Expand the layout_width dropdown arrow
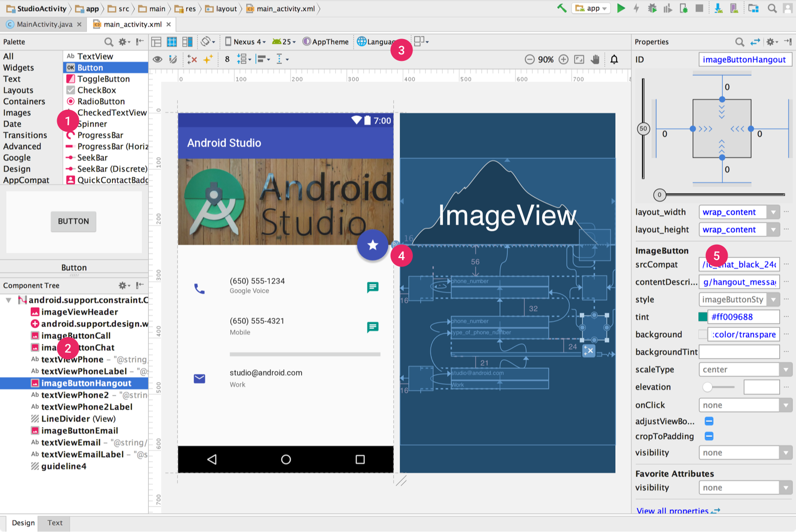The image size is (796, 532). pos(773,213)
